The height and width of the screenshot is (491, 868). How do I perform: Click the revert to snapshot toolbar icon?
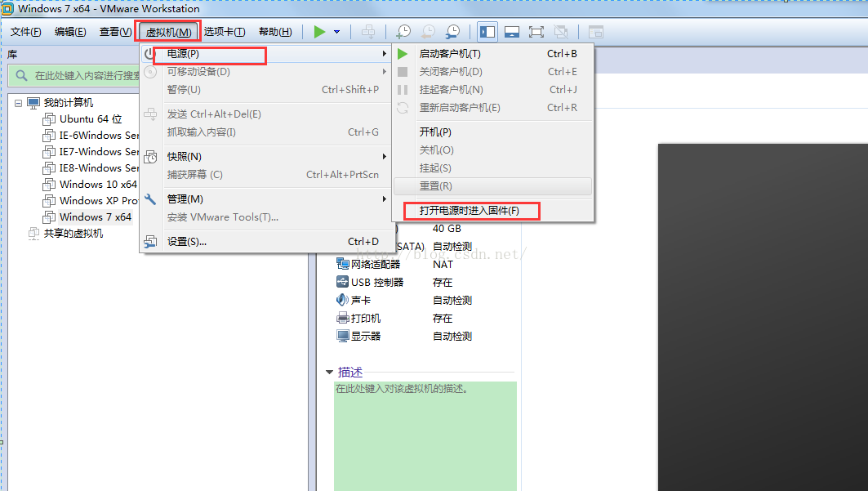point(428,32)
